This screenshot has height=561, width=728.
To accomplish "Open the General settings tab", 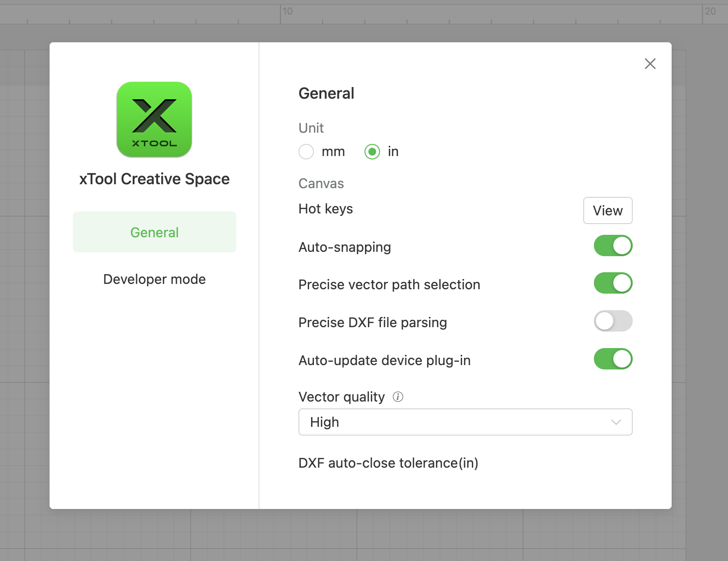I will point(155,232).
